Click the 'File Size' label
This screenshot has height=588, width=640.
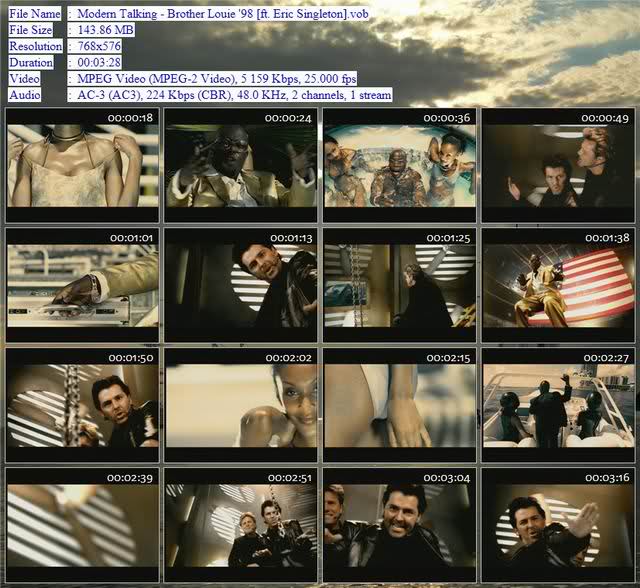31,30
